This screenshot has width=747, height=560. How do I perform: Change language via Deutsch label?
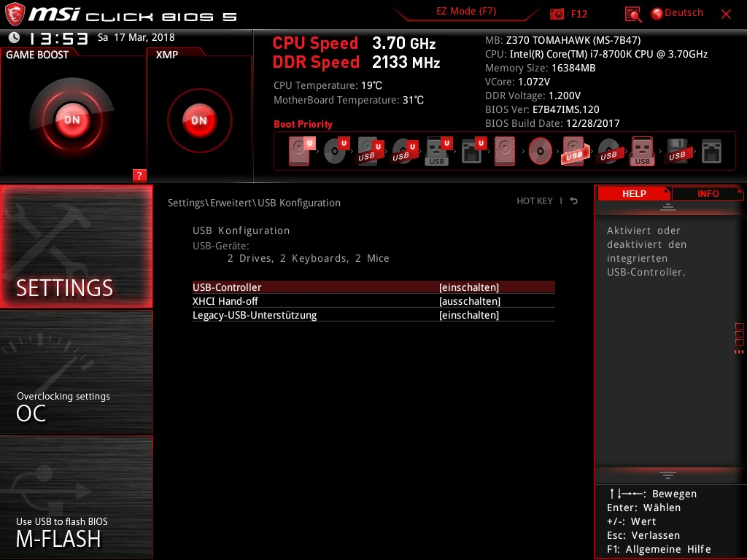point(684,13)
